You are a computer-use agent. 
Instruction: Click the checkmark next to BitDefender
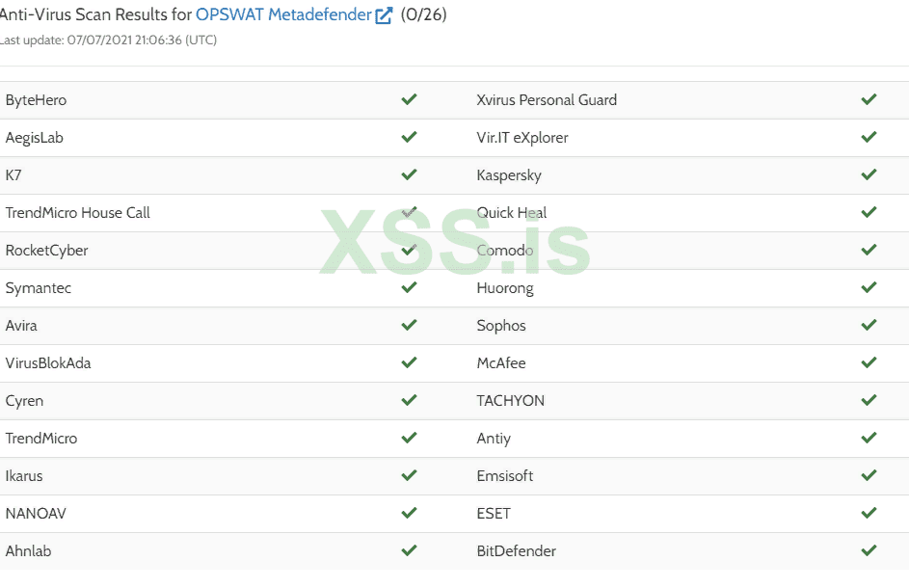click(869, 550)
